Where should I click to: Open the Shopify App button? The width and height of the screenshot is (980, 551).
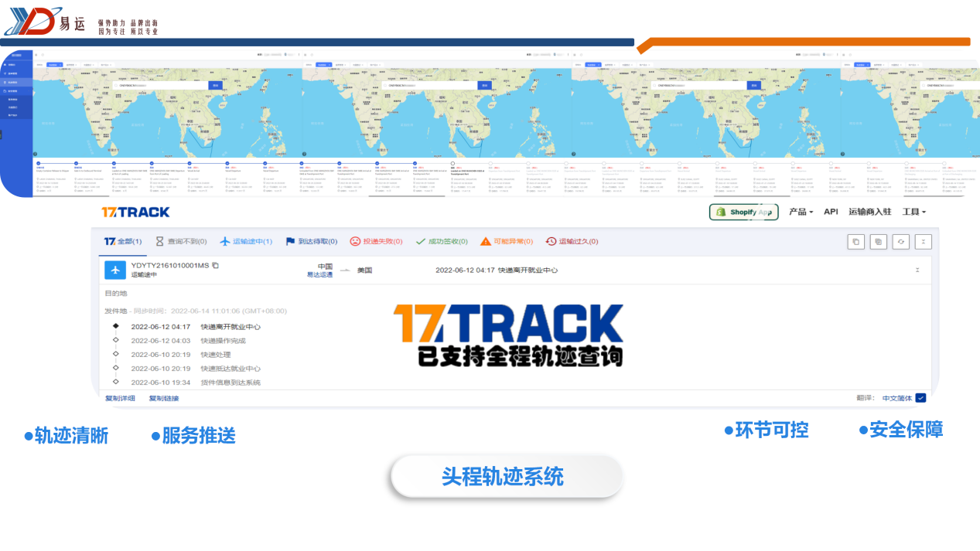[743, 212]
